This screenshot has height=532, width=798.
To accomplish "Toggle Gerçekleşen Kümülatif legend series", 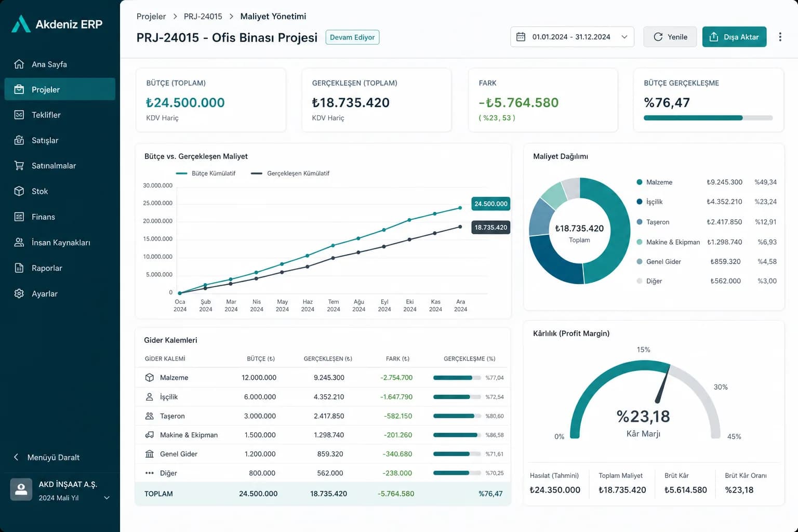I will tap(290, 174).
